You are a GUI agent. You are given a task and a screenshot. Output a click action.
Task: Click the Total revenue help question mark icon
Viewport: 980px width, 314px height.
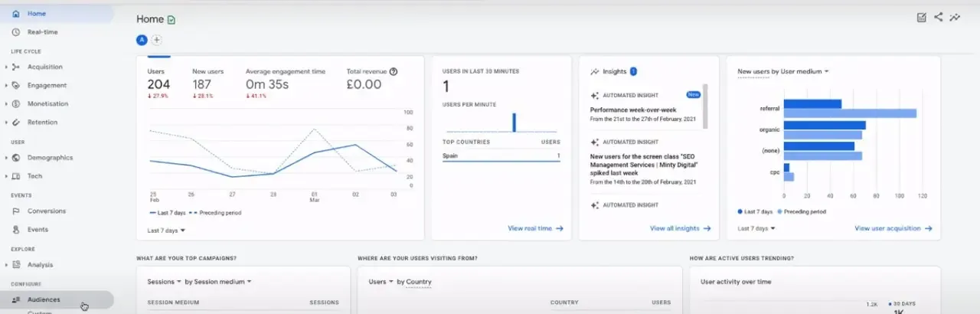(x=394, y=71)
